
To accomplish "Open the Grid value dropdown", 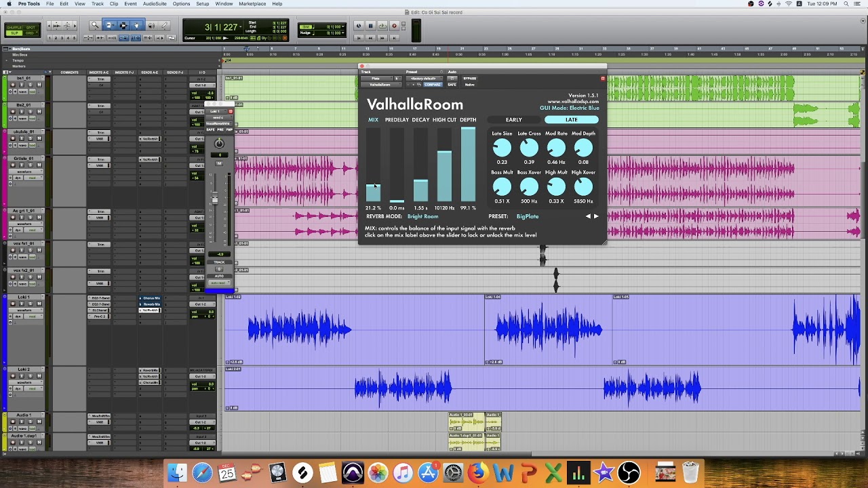I will tap(343, 26).
